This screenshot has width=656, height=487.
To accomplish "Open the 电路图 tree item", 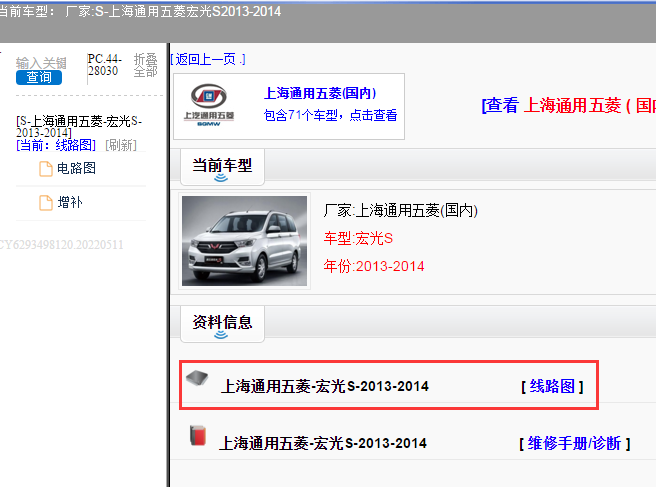I will 77,168.
